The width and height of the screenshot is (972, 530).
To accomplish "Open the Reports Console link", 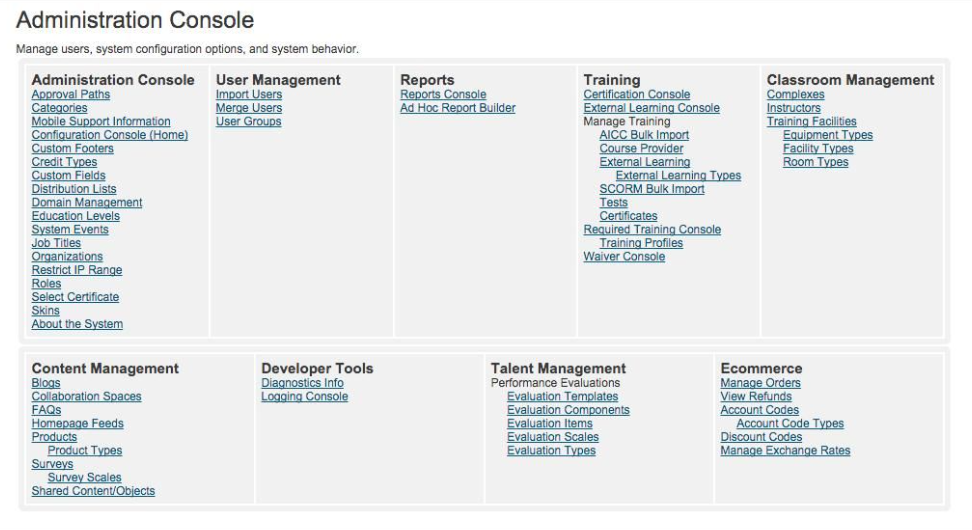I will tap(443, 95).
